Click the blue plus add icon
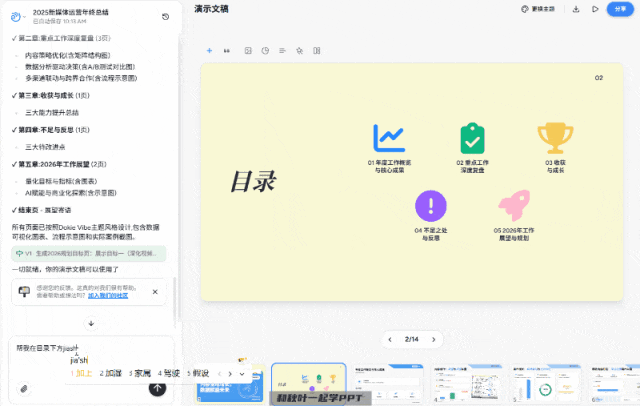 (209, 51)
